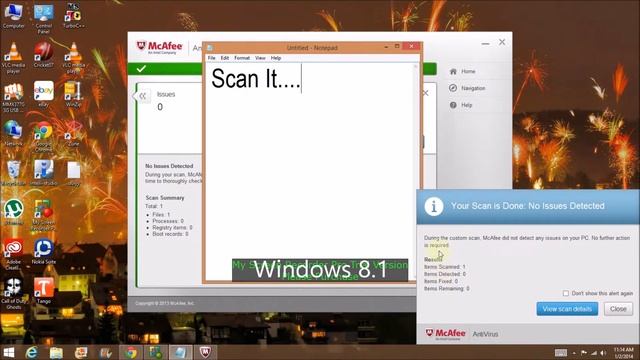This screenshot has width=640, height=360.
Task: Open Notepad File menu
Action: click(211, 58)
